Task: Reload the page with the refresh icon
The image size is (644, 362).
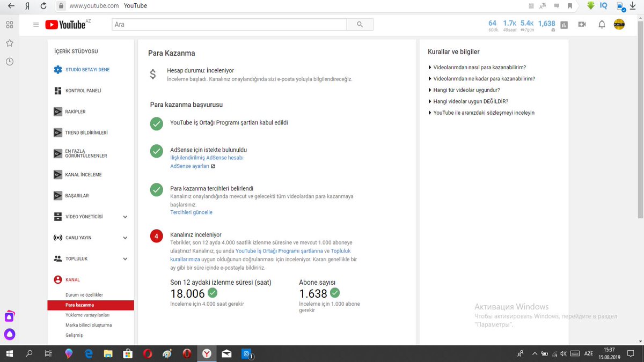Action: tap(43, 6)
